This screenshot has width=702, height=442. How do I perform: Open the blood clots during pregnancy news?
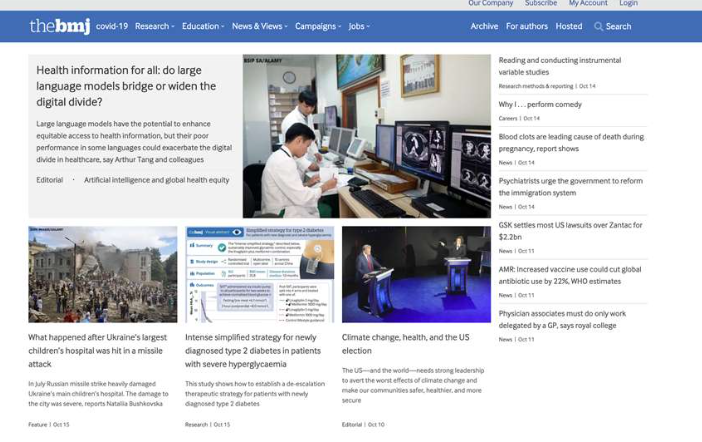[571, 142]
